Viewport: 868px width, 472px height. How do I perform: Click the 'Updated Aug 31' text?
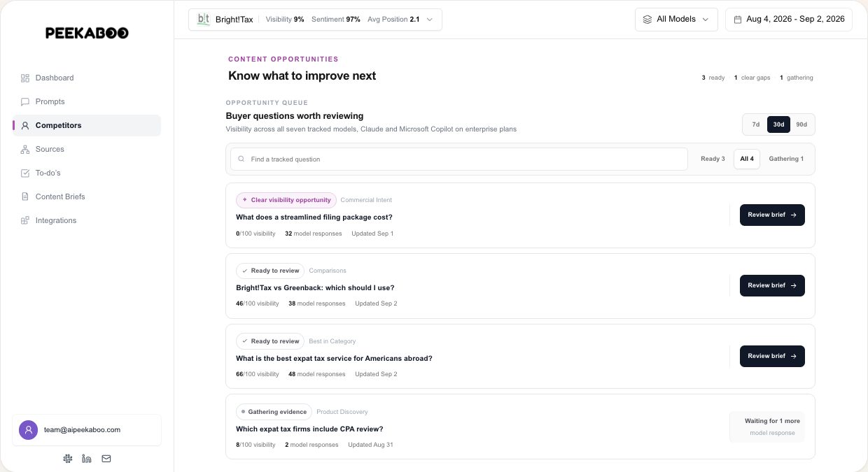370,445
